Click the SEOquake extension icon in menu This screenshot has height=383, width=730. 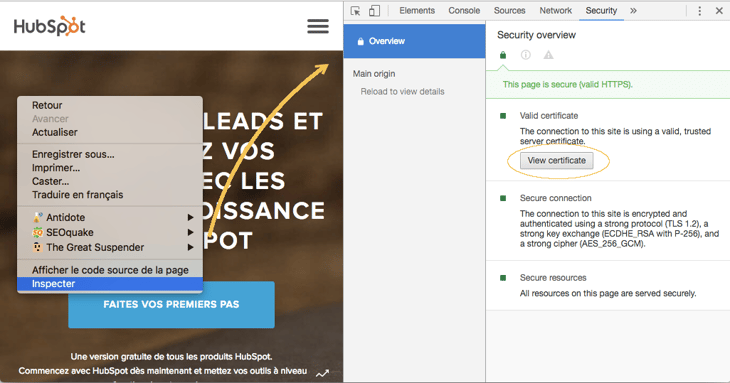pyautogui.click(x=37, y=232)
